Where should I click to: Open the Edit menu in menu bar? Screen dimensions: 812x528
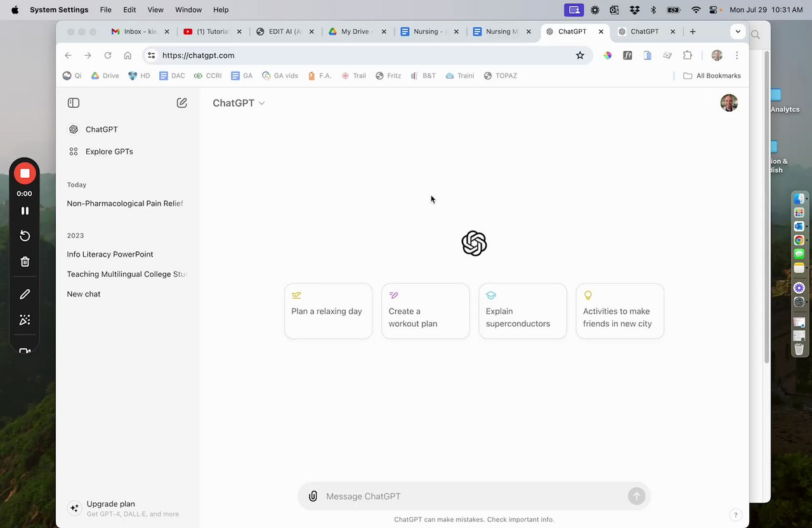pos(129,10)
